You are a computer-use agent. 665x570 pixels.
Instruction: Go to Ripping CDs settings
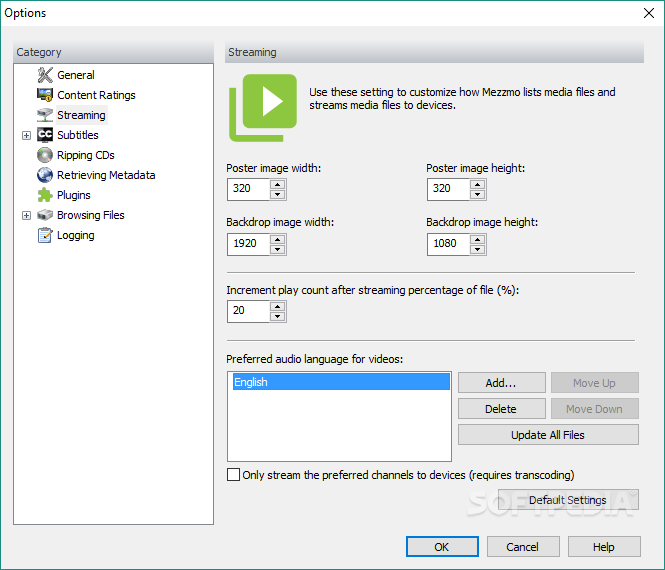point(86,155)
